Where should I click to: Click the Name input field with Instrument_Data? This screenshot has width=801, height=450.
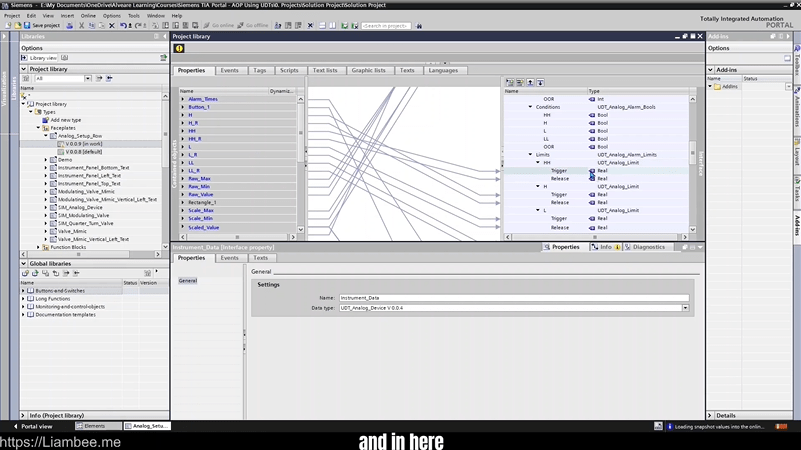click(x=513, y=298)
